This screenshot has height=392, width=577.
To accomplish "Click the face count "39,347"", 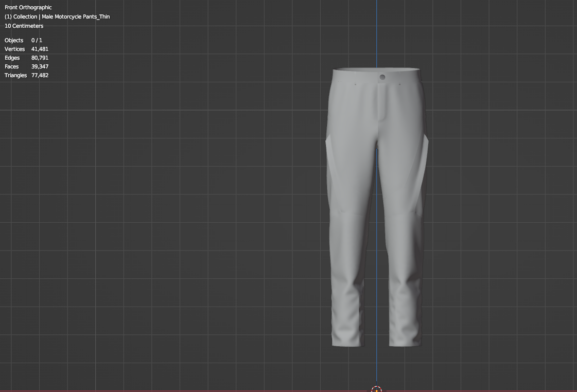I will coord(40,66).
